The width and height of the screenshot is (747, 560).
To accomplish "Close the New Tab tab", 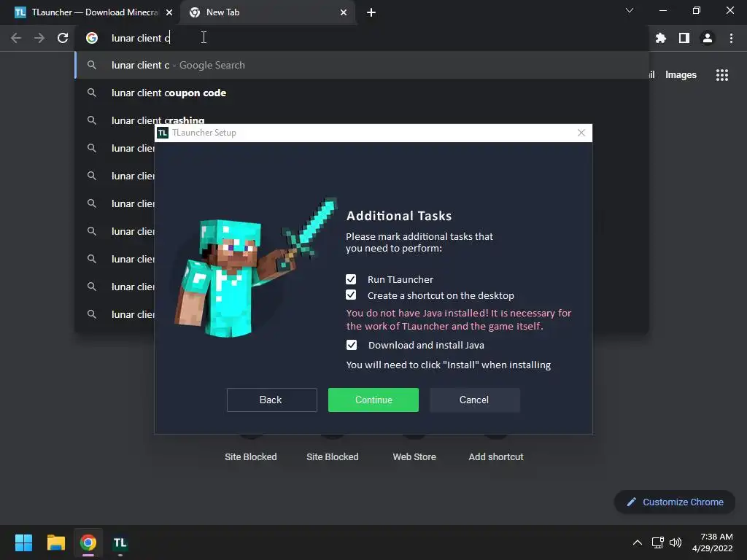I will (x=344, y=12).
